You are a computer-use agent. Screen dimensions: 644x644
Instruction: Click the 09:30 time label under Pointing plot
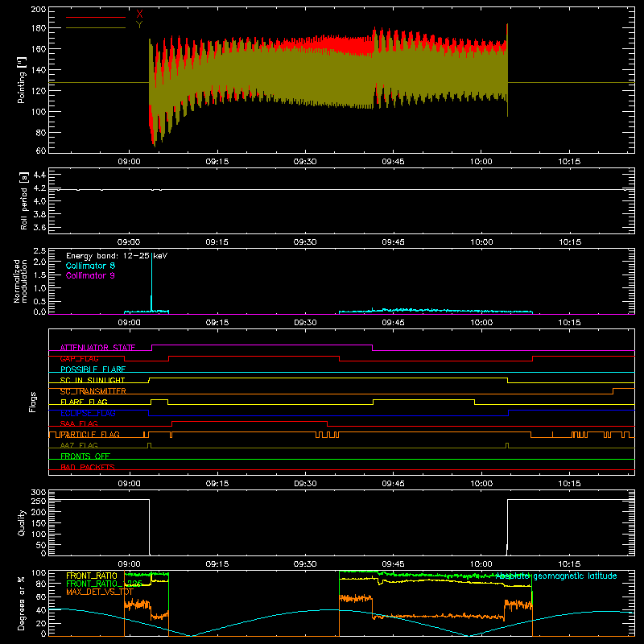(305, 162)
